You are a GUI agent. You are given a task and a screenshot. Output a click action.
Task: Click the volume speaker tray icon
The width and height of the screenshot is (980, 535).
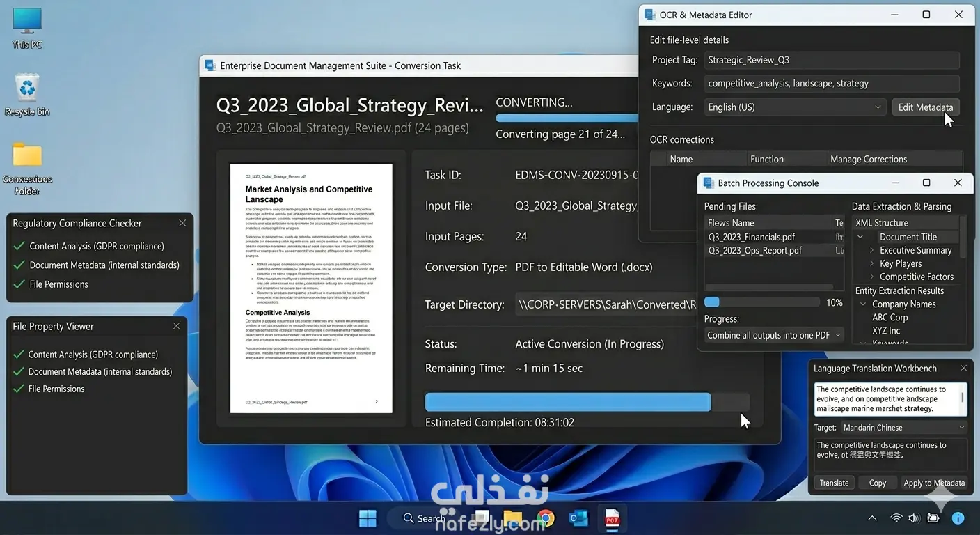914,518
